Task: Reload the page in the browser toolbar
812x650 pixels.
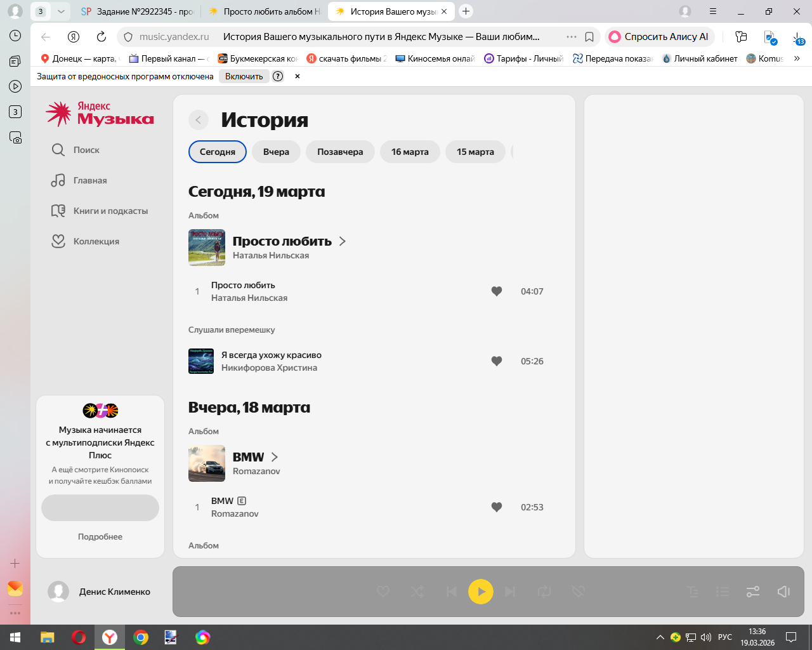Action: (x=101, y=37)
